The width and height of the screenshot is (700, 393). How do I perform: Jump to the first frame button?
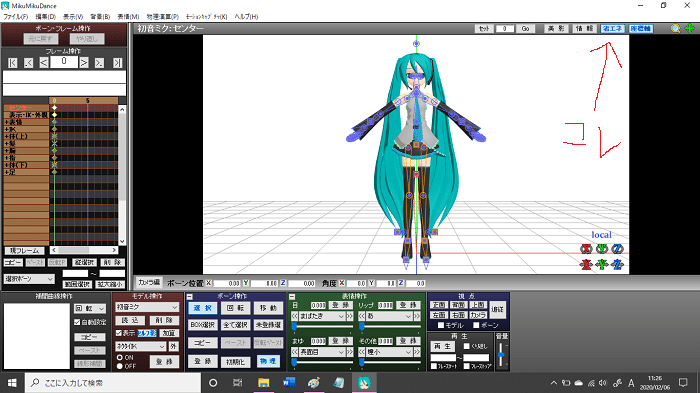click(12, 63)
